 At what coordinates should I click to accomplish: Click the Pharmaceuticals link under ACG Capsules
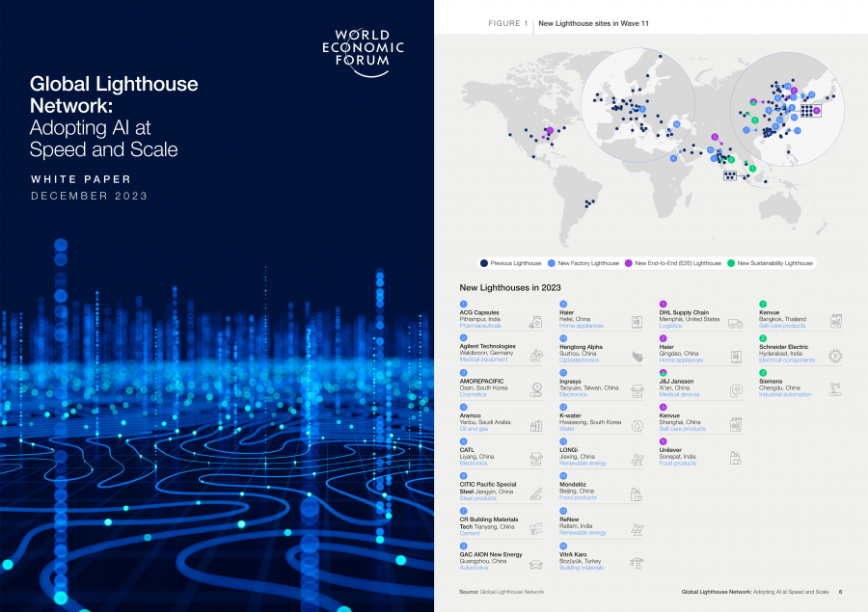pyautogui.click(x=481, y=326)
